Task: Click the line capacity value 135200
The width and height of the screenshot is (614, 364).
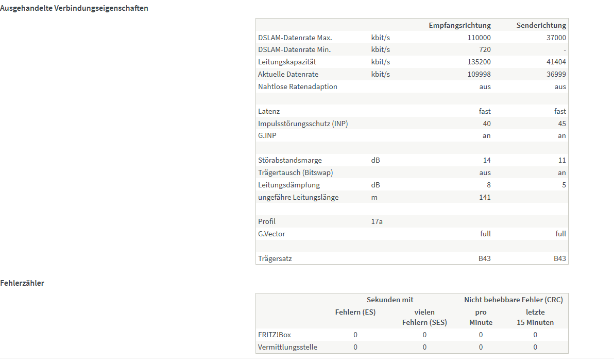Action: coord(479,62)
